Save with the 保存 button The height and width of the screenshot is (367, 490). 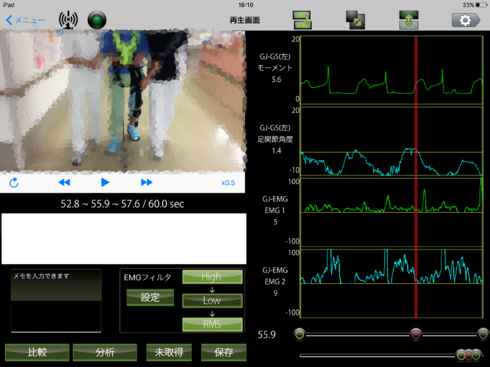point(224,352)
